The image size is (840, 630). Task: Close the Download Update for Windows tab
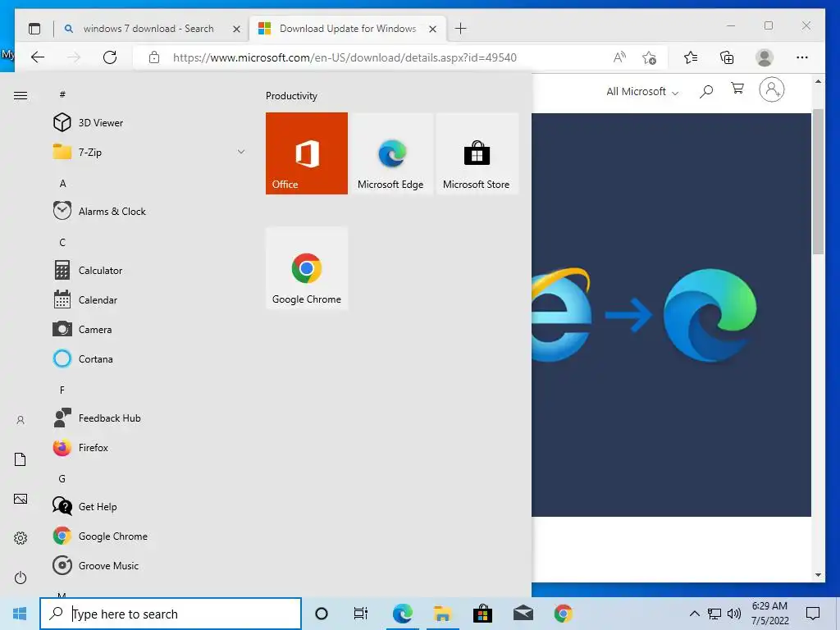pyautogui.click(x=433, y=29)
